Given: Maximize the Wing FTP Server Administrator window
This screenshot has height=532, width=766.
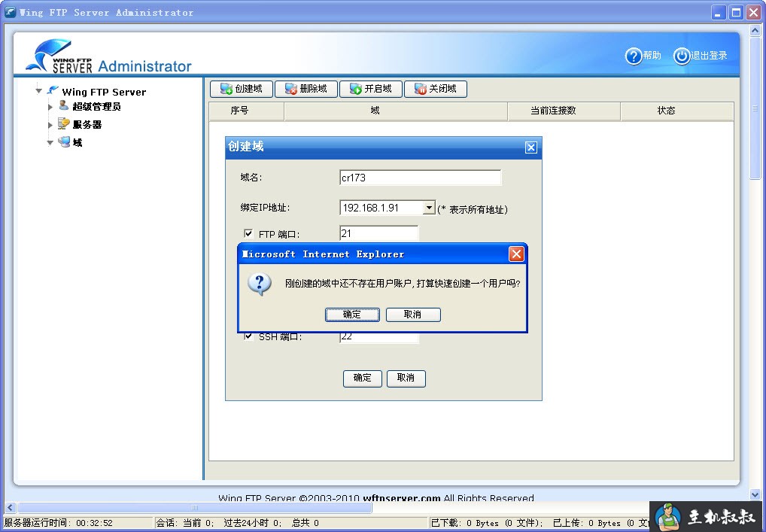Looking at the screenshot, I should pos(736,13).
